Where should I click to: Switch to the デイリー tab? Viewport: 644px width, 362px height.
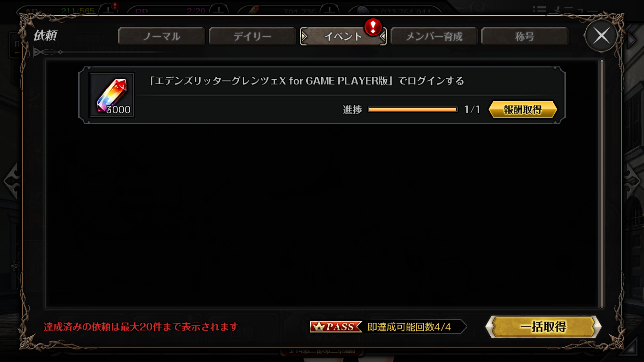pos(252,37)
